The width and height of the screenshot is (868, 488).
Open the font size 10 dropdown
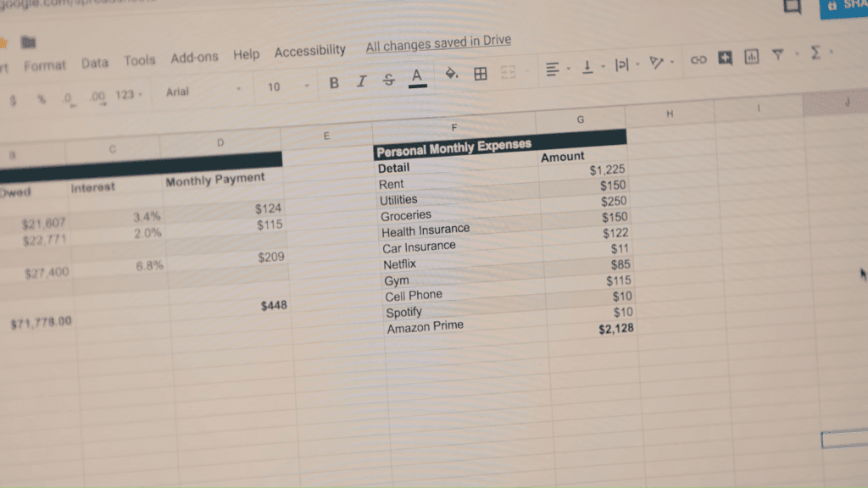pyautogui.click(x=288, y=86)
